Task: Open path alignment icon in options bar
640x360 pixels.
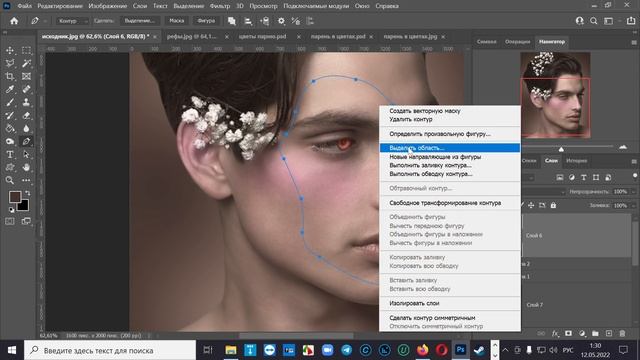Action: [x=248, y=21]
